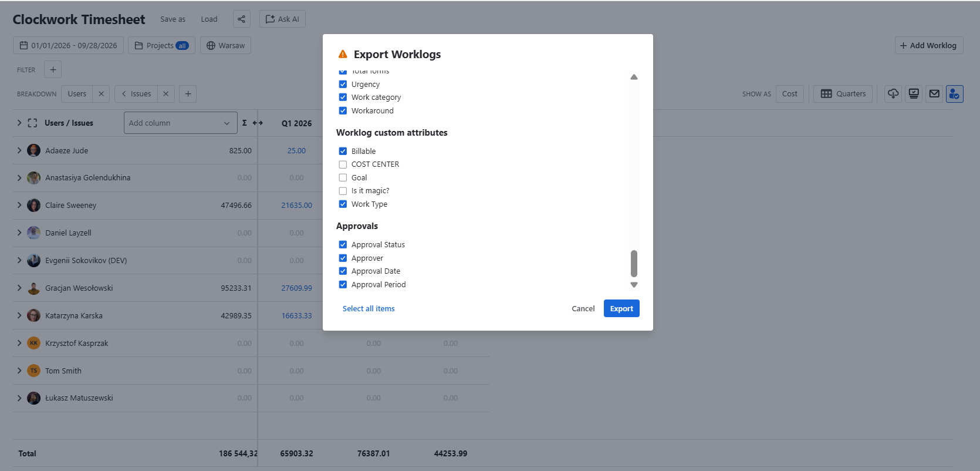Click the Warsaw timezone globe button
The image size is (980, 471).
[225, 45]
